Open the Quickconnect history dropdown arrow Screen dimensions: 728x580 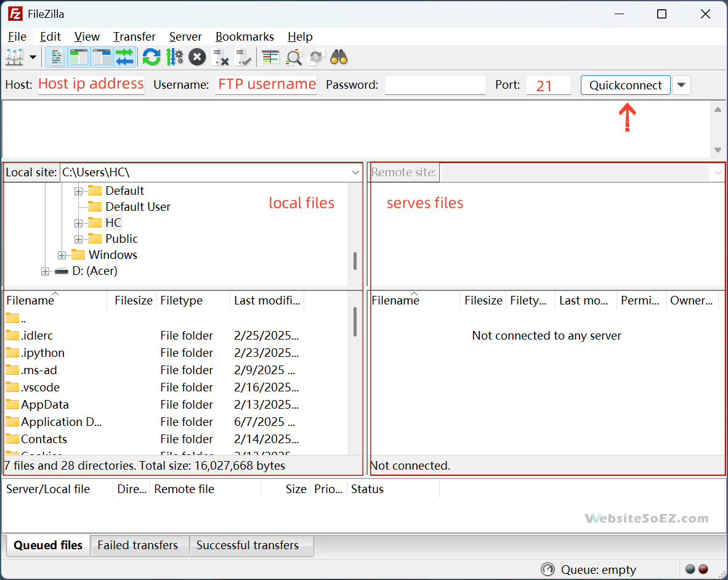coord(681,85)
